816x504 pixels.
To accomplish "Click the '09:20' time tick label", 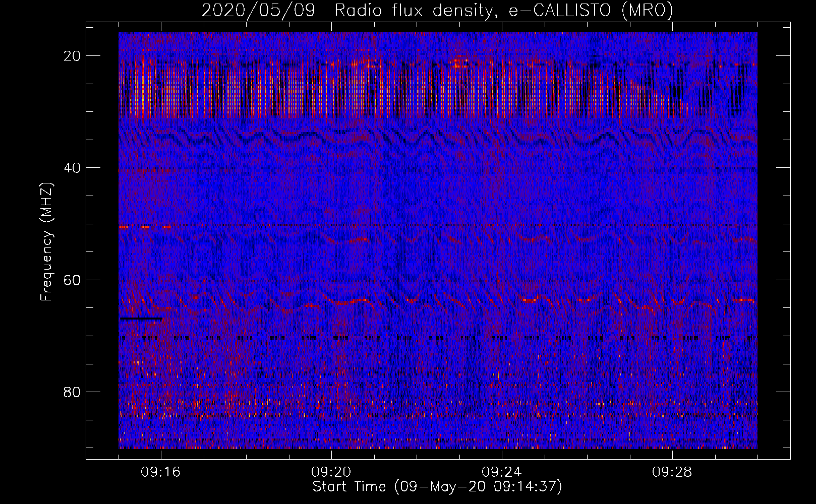I will click(331, 472).
